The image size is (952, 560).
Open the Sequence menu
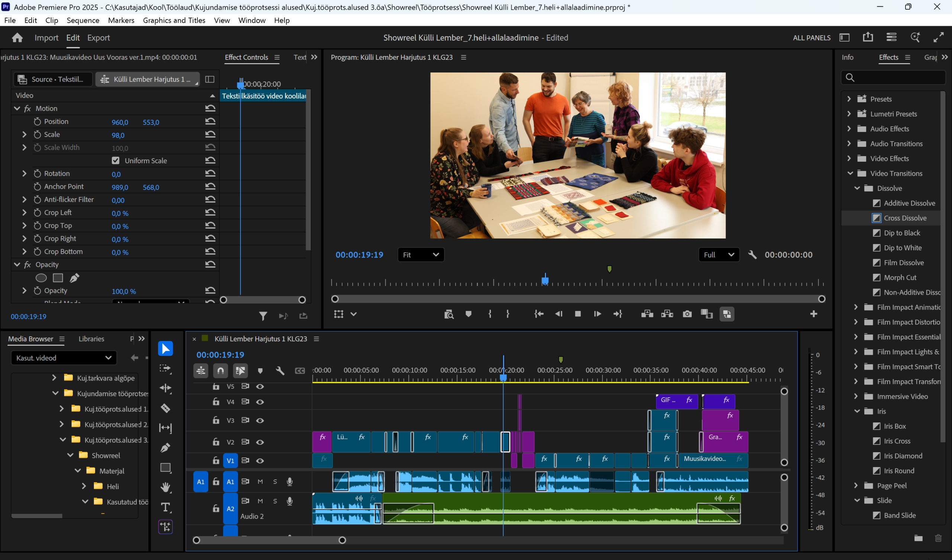(83, 20)
